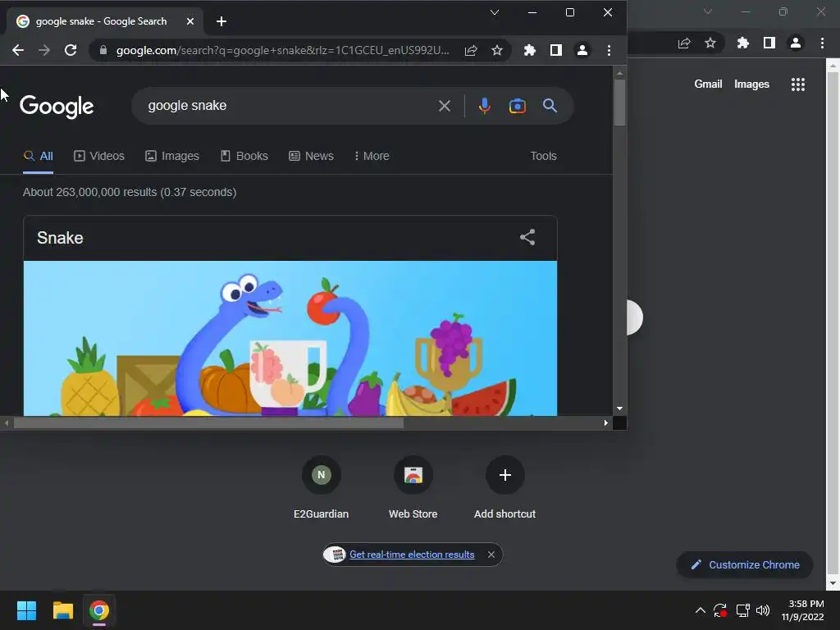Expand the More search filters menu
The height and width of the screenshot is (630, 840).
pyautogui.click(x=372, y=156)
